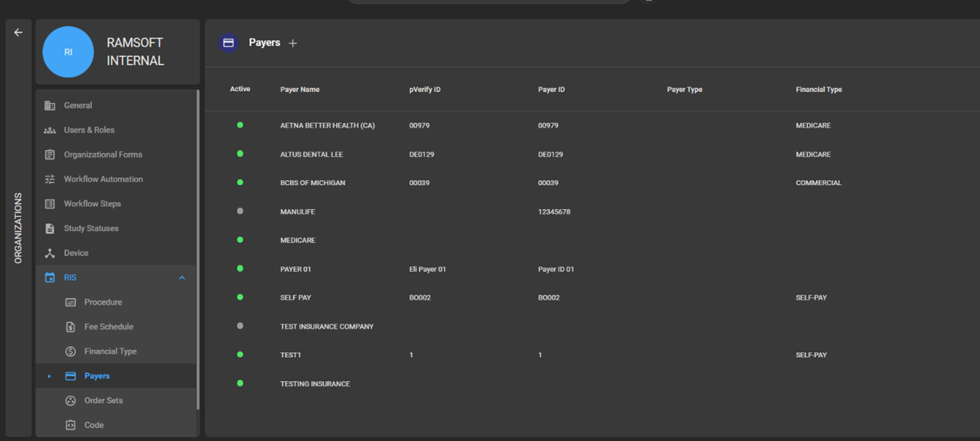Viewport: 980px width, 441px height.
Task: Add a new payer with the plus button
Action: coord(294,43)
